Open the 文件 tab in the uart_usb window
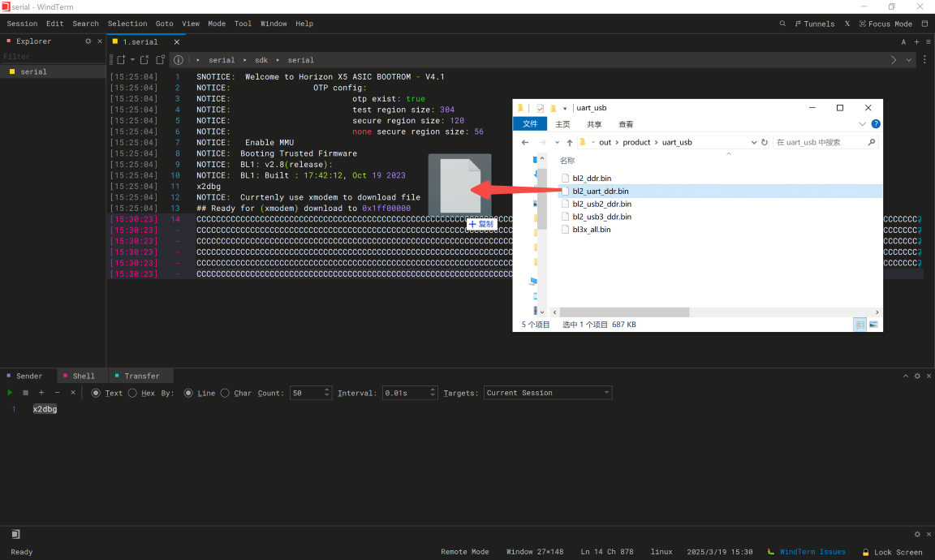 pos(529,124)
